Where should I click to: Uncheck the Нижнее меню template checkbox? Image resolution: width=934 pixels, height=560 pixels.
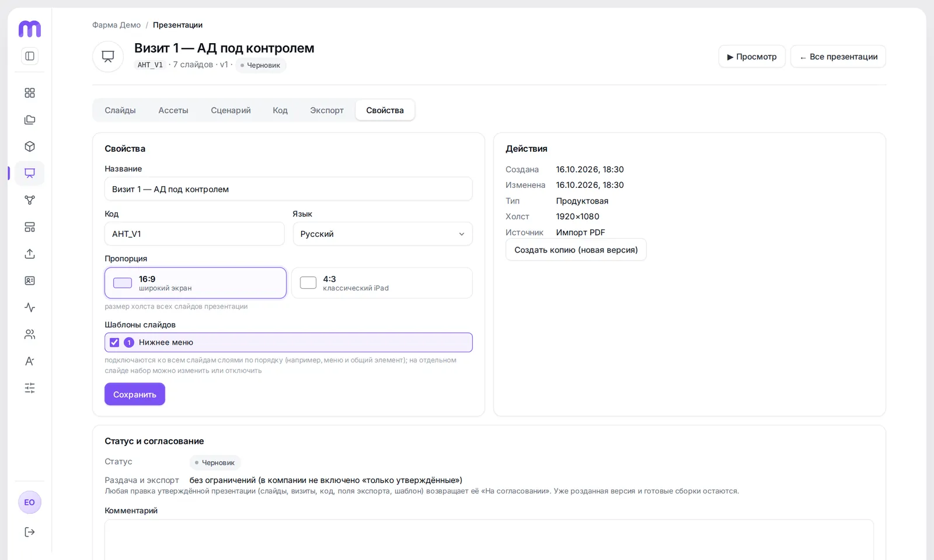point(114,342)
